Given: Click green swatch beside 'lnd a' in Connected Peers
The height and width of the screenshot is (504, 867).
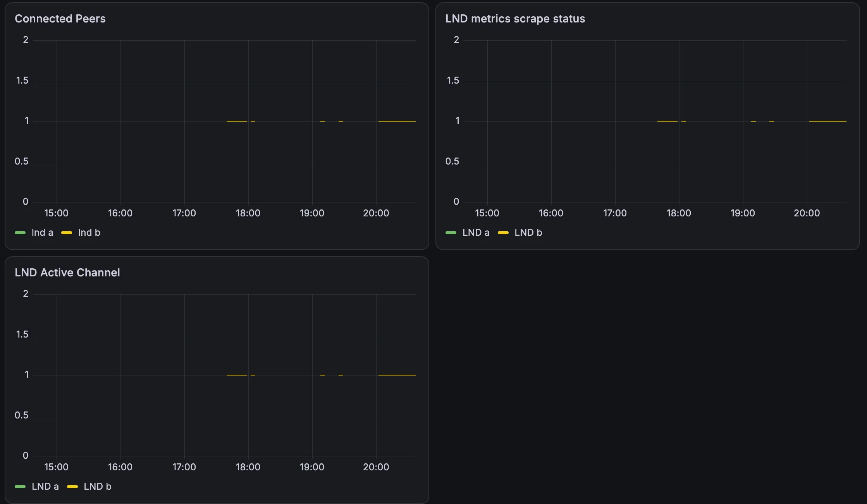Looking at the screenshot, I should pos(20,233).
